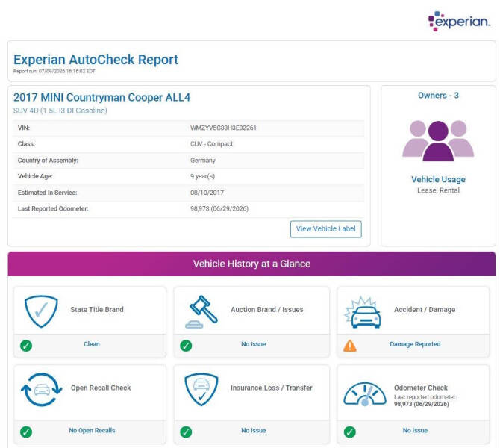Image resolution: width=500 pixels, height=448 pixels.
Task: Click the three owners people icon
Action: (438, 140)
